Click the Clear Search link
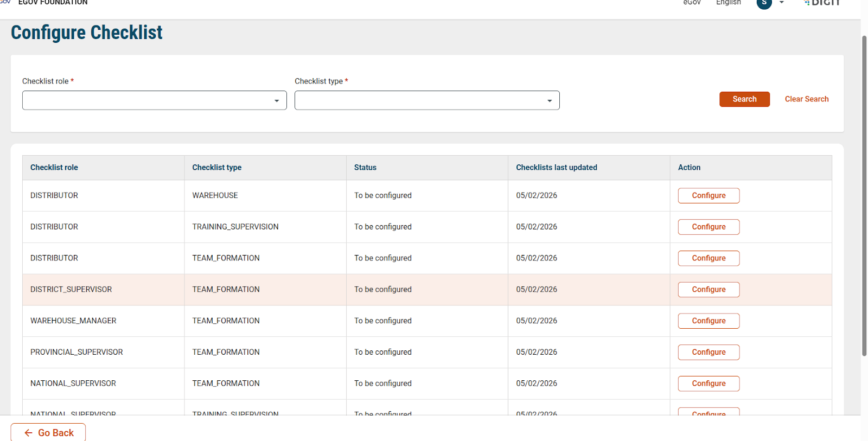 807,99
